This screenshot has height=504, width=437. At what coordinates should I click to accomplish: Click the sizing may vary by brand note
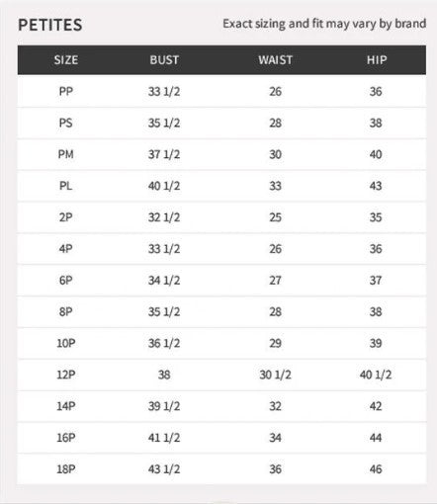(x=324, y=24)
